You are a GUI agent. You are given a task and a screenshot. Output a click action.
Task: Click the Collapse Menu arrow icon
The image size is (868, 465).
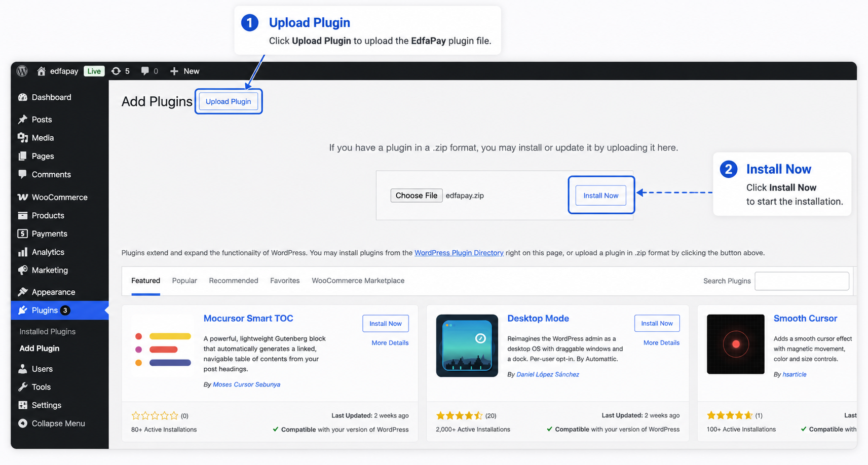[x=23, y=423]
